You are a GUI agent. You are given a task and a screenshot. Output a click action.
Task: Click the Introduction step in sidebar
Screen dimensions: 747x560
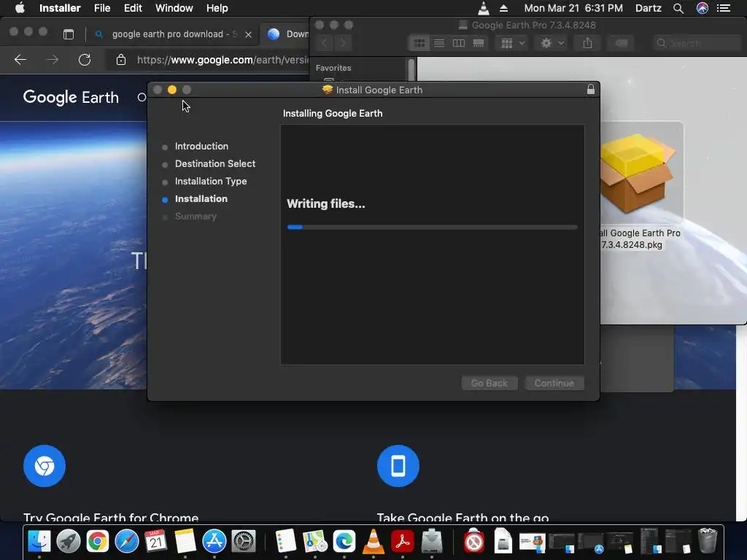pos(201,146)
